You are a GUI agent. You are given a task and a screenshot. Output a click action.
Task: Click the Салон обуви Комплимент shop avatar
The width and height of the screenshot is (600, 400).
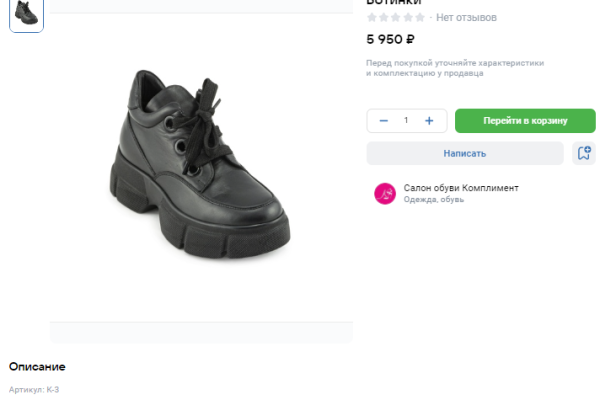point(385,193)
